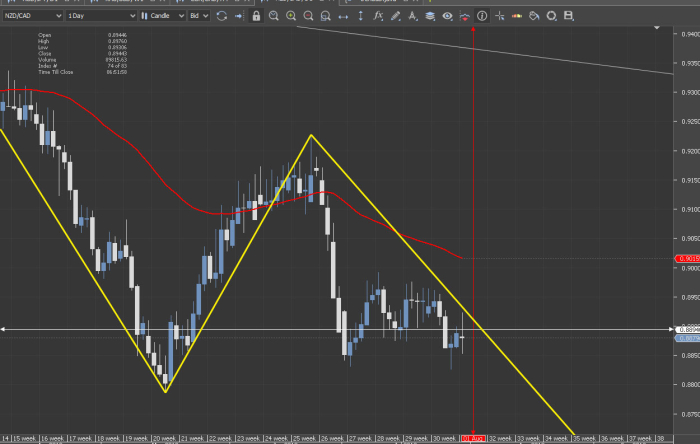Open the text annotation tool
This screenshot has height=444, width=700.
pos(413,16)
